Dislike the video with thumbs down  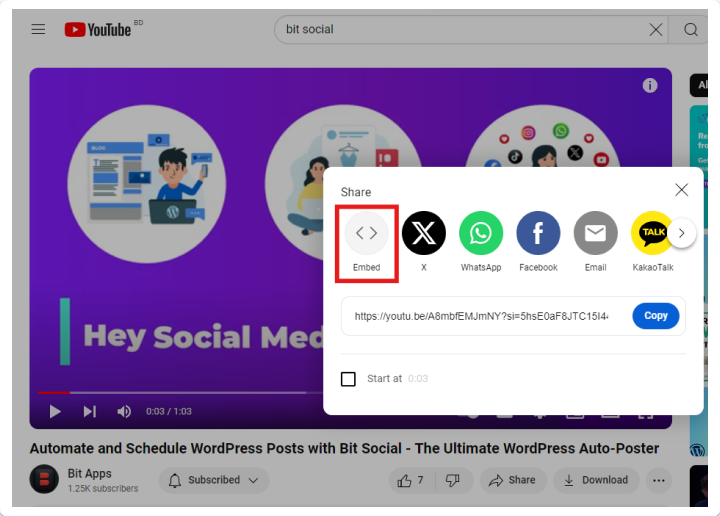point(453,480)
